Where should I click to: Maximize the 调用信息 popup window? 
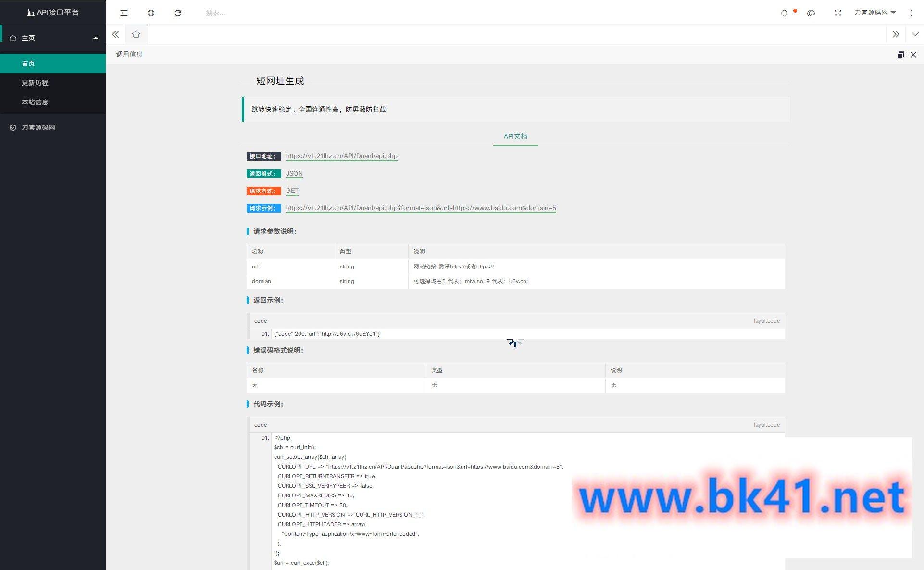click(900, 55)
